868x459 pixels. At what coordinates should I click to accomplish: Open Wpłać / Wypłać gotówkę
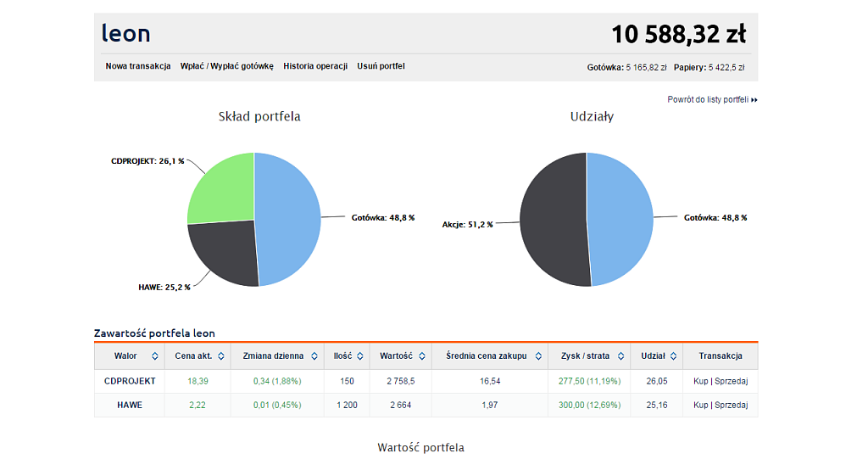(227, 66)
